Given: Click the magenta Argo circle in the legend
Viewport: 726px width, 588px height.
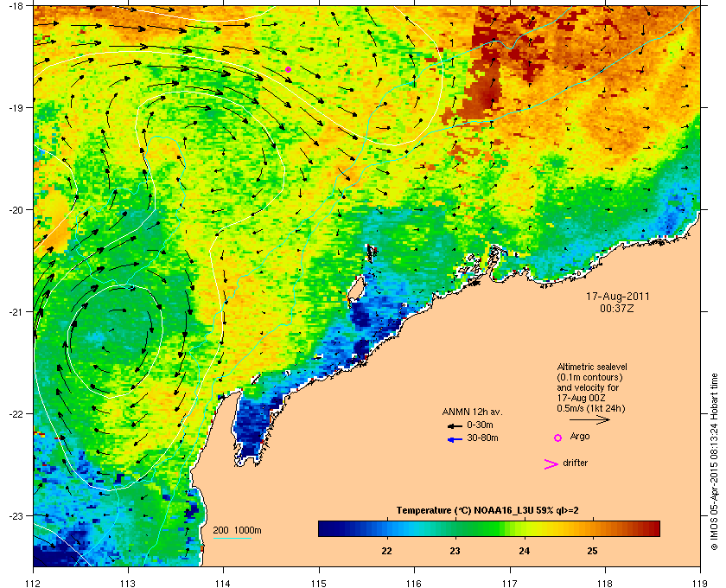Looking at the screenshot, I should click(558, 438).
